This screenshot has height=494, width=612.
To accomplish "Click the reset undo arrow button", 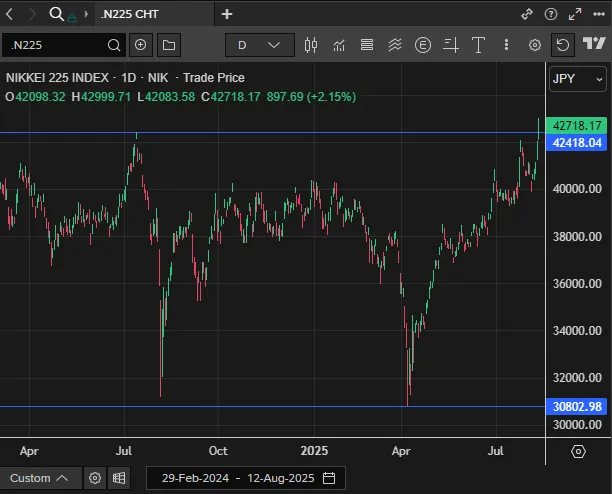I will coord(562,45).
